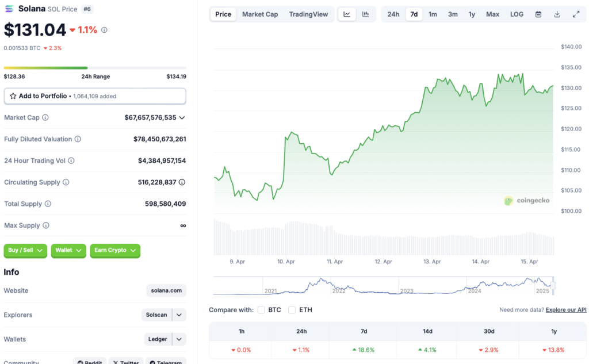Switch to the line chart view icon
This screenshot has width=589, height=364.
(346, 14)
